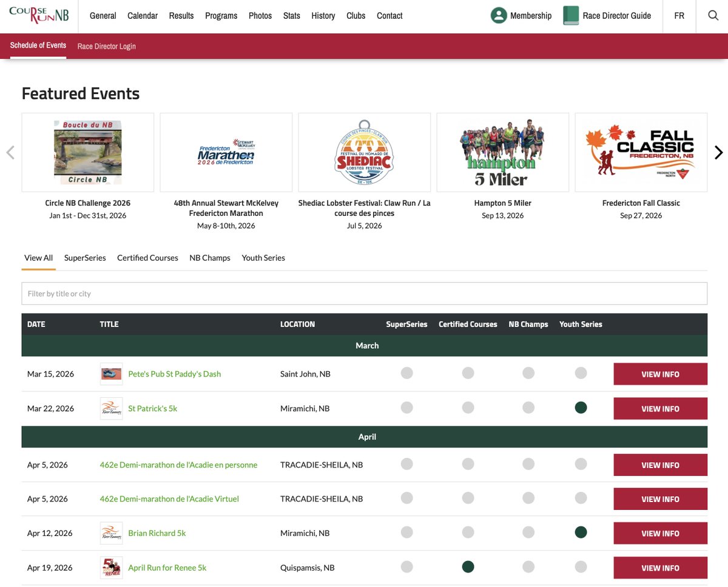Open the search magnifier icon
The image size is (728, 587).
[713, 16]
